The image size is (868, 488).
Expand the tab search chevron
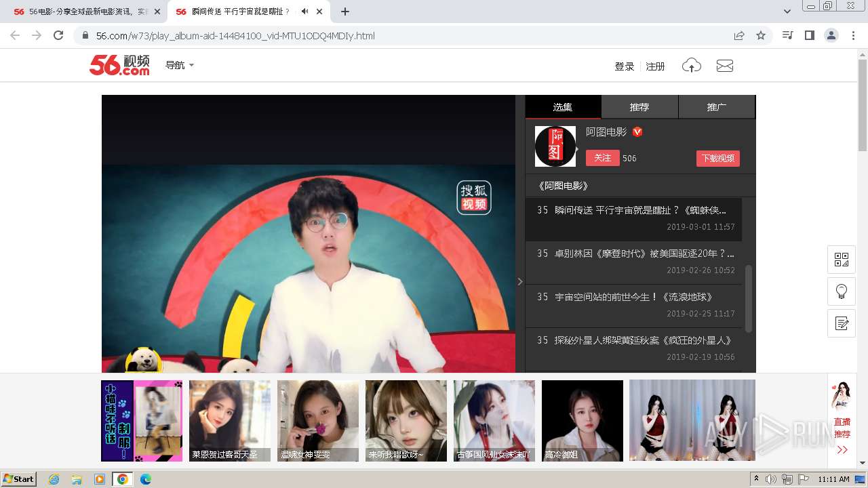[x=787, y=12]
